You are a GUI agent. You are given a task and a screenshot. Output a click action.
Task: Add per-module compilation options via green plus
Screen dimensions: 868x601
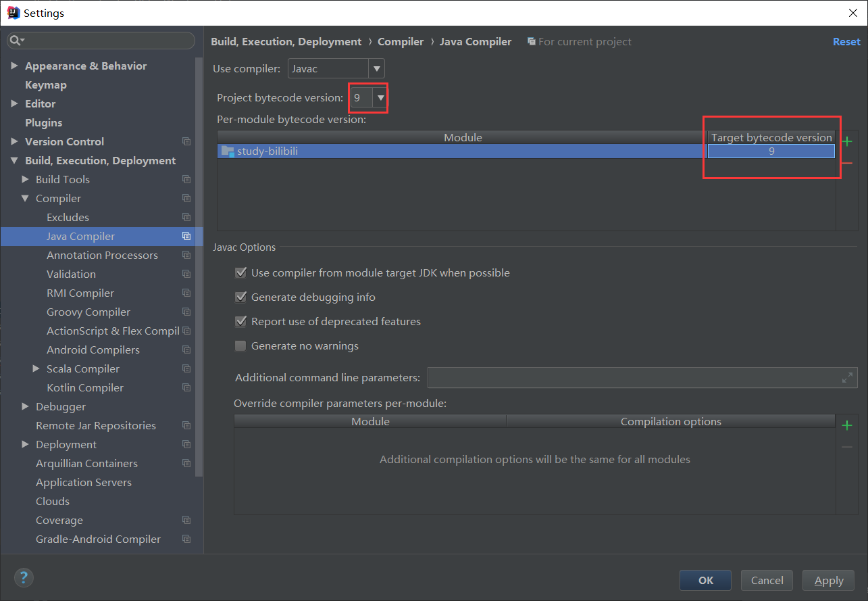(x=847, y=425)
